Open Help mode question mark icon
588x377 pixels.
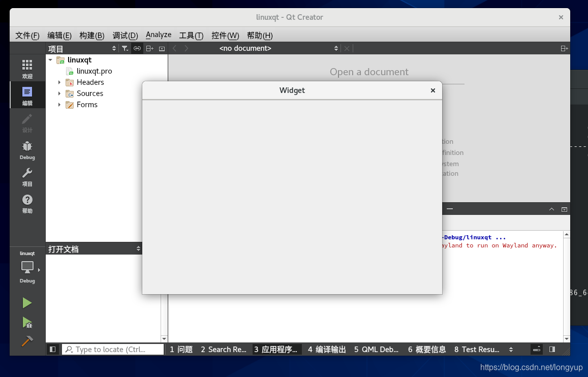click(27, 204)
